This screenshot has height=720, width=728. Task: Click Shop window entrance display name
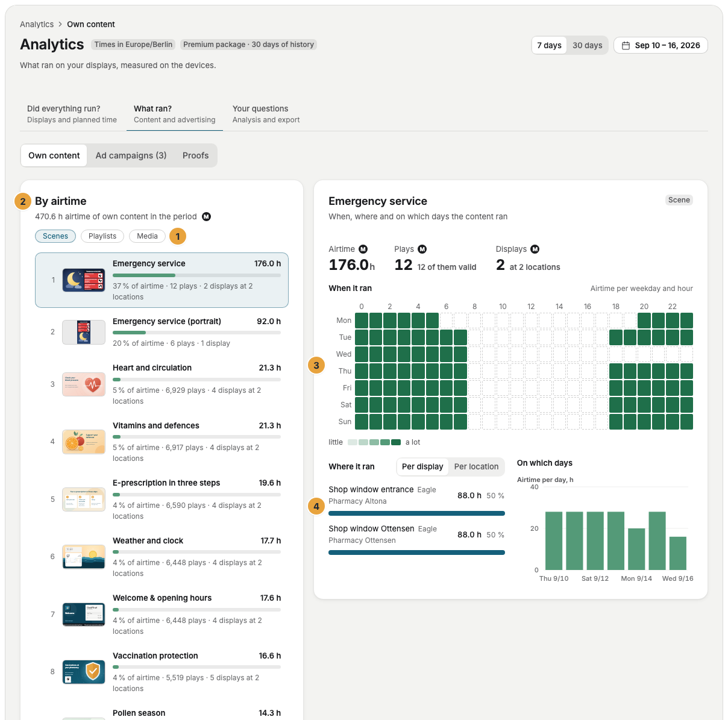(x=371, y=490)
